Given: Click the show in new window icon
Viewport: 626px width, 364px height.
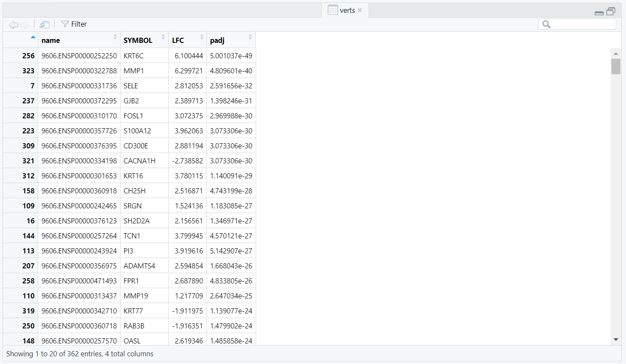Looking at the screenshot, I should point(44,24).
